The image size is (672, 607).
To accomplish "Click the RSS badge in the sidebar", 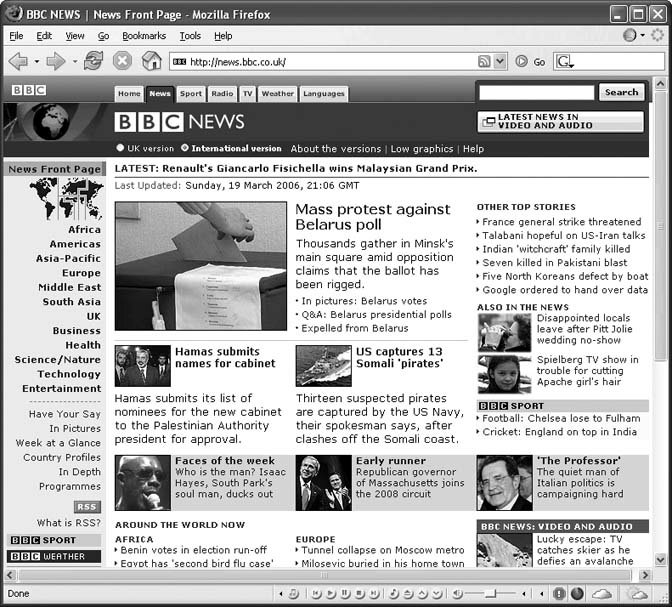I will pyautogui.click(x=87, y=507).
